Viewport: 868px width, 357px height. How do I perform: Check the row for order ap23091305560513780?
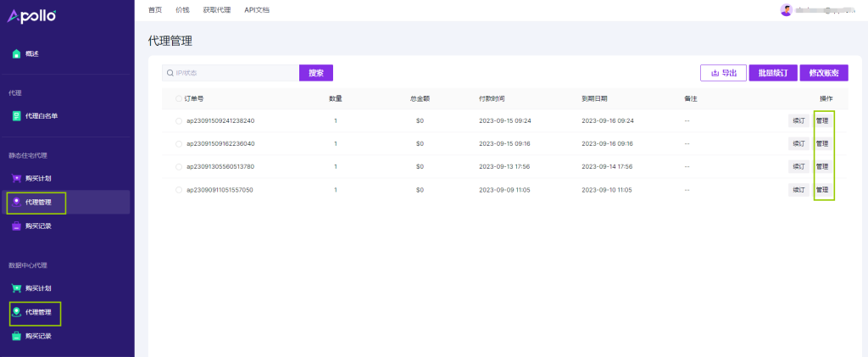coord(179,167)
